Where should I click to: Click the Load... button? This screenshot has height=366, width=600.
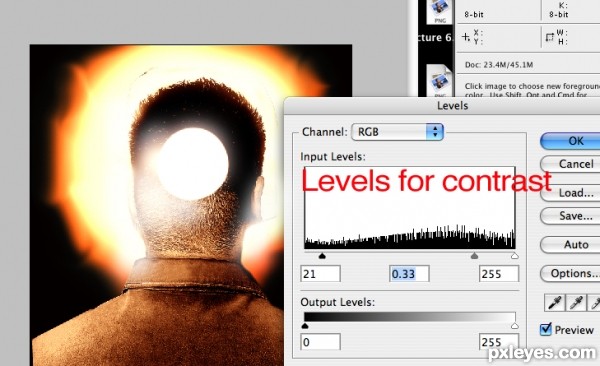coord(570,193)
